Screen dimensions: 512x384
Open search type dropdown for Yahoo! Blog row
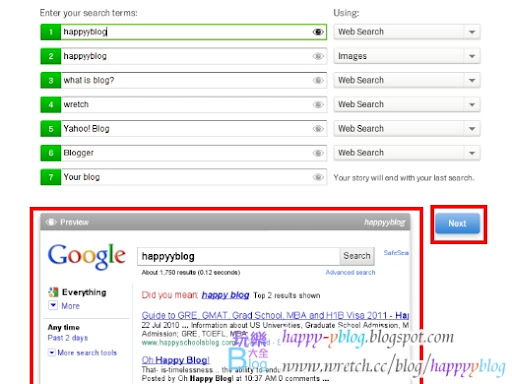tap(407, 129)
